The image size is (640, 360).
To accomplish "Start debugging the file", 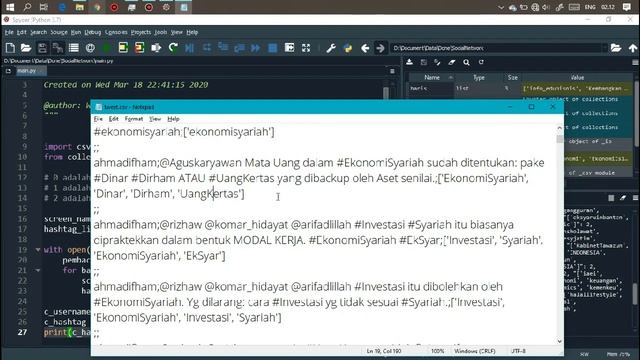I will (189, 48).
